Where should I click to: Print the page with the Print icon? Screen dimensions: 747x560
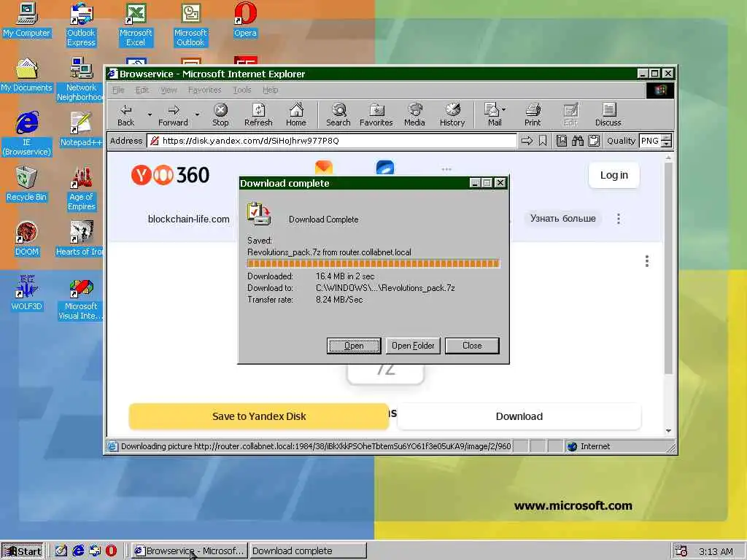pos(533,114)
